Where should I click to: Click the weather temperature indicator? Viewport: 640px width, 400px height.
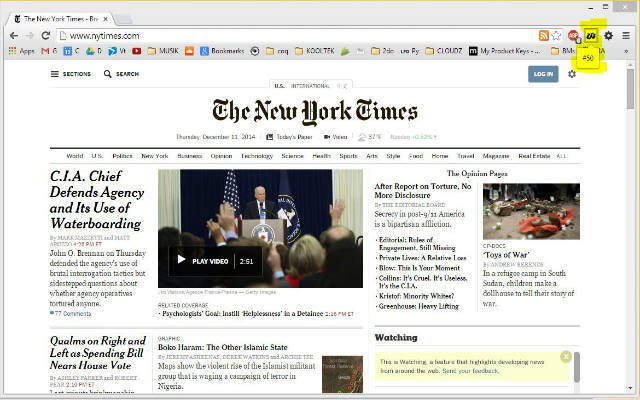pos(370,137)
